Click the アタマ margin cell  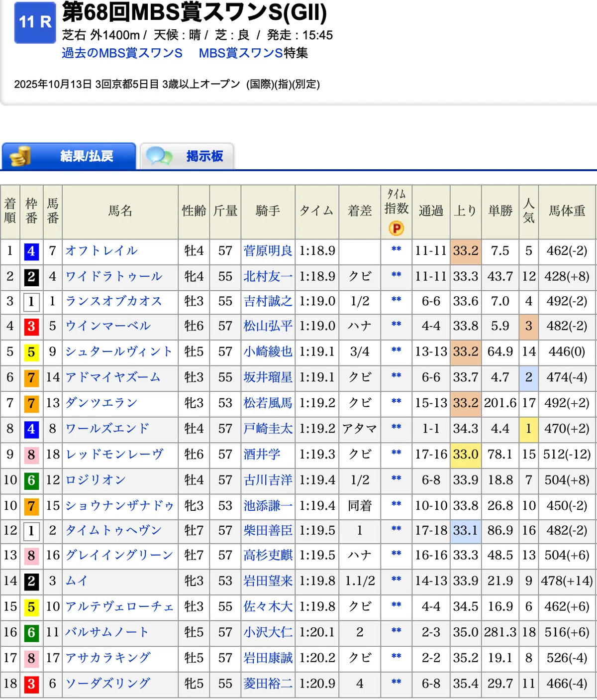click(360, 429)
